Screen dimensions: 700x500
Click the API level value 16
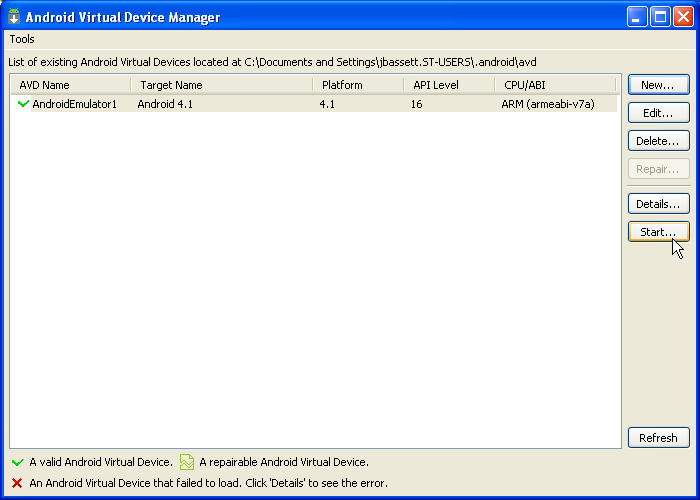pos(417,104)
